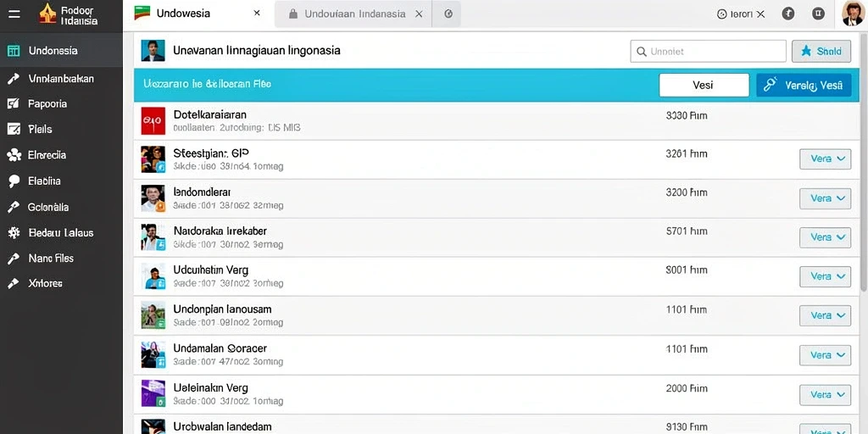The width and height of the screenshot is (868, 434).
Task: Click the Vesi button
Action: 704,86
